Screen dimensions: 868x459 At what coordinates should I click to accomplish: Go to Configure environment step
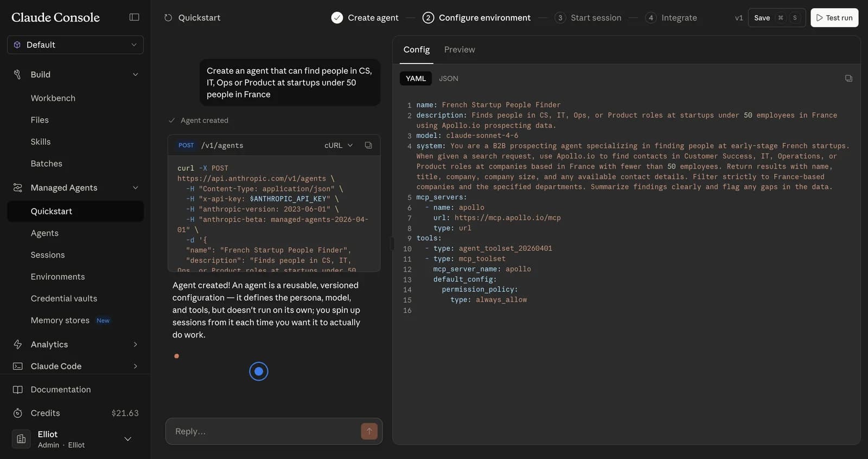[x=476, y=18]
